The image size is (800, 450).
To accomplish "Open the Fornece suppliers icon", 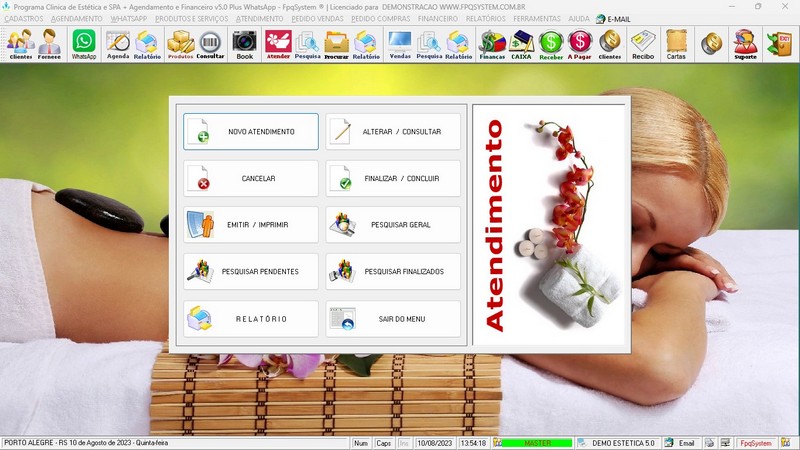I will tap(49, 44).
